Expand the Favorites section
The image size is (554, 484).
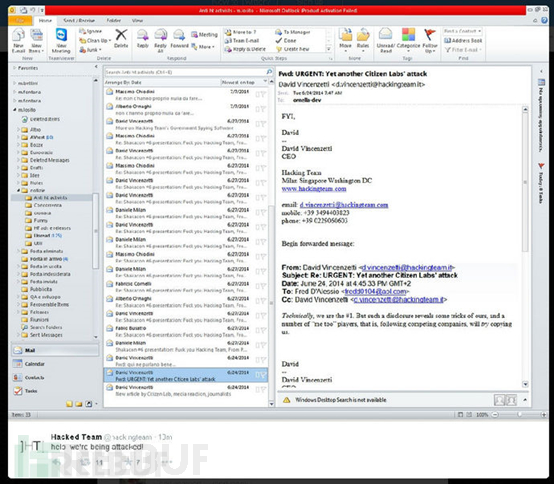pos(14,67)
